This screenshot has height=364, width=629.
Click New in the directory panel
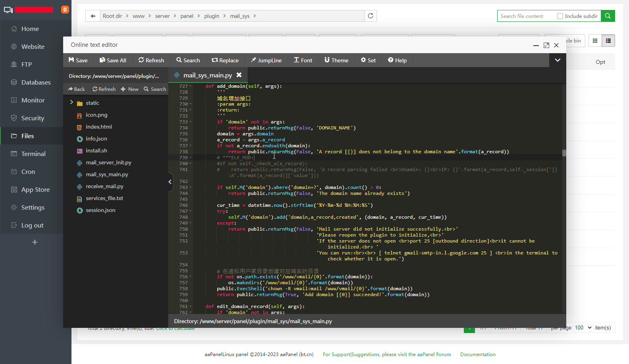coord(130,89)
